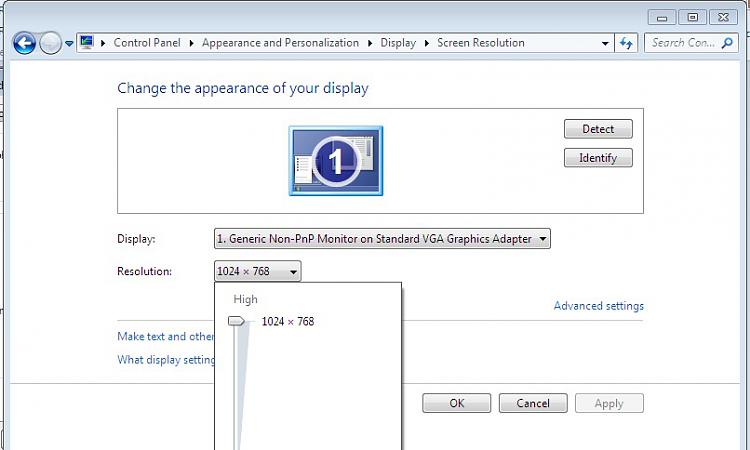Open Appearance and Personalization breadcrumb
The width and height of the screenshot is (750, 450).
[280, 43]
